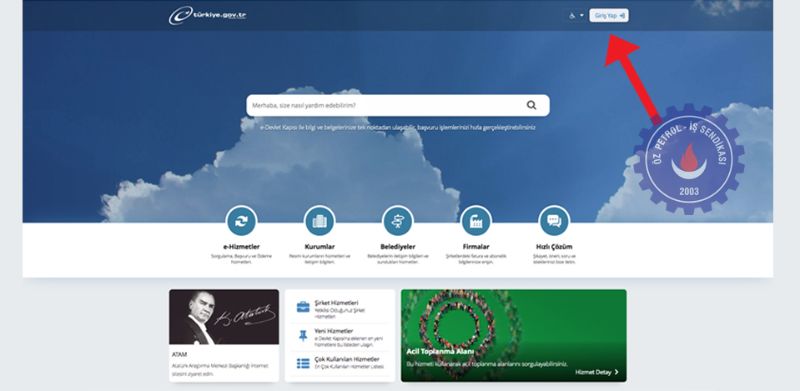This screenshot has width=800, height=391.
Task: Click the Yeni Hizmetler pin icon
Action: tap(303, 335)
